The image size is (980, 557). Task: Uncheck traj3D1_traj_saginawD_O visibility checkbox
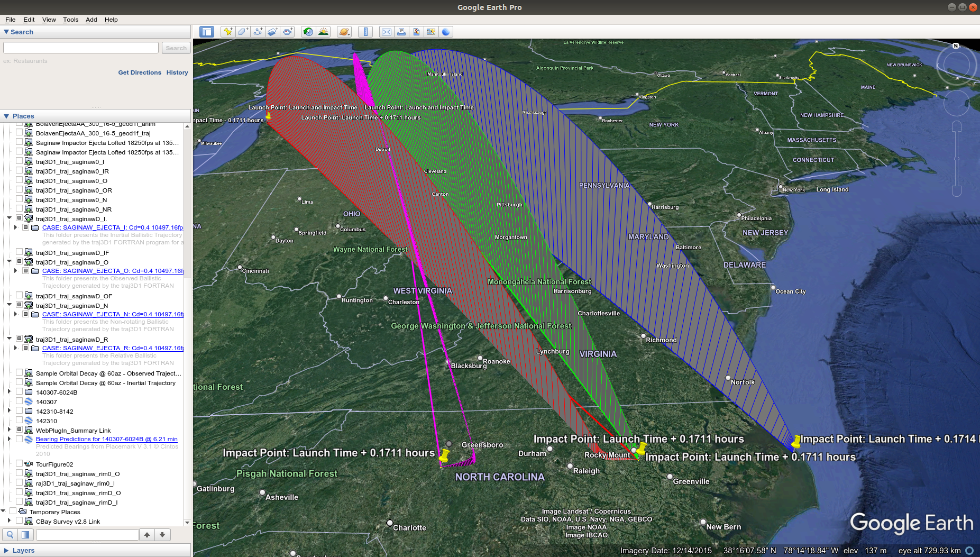[x=20, y=262]
